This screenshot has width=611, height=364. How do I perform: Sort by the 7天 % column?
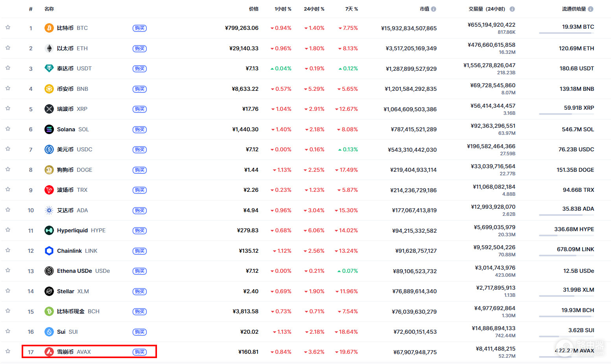tap(352, 9)
